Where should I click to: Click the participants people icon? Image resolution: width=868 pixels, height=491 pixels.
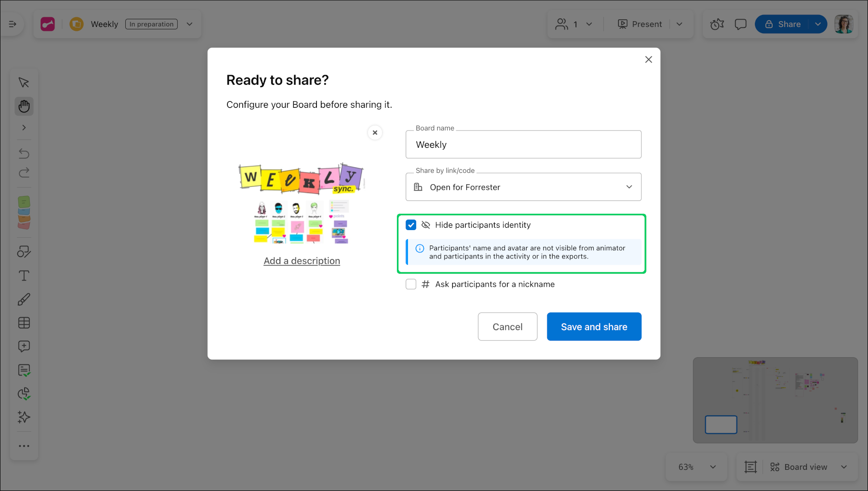tap(562, 24)
